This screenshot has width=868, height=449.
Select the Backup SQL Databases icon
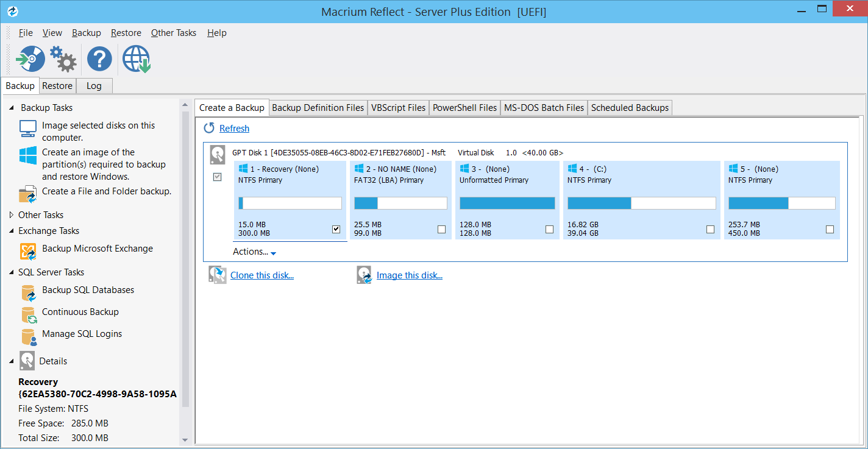click(x=27, y=290)
